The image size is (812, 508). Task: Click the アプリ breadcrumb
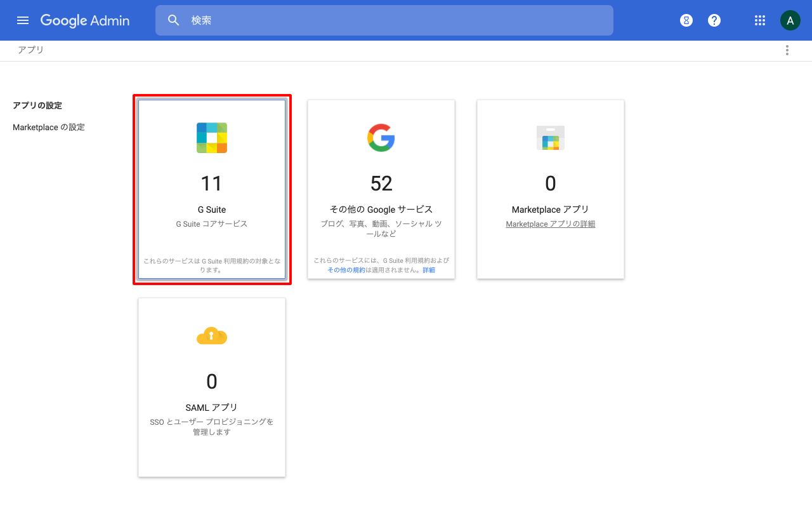click(x=30, y=50)
